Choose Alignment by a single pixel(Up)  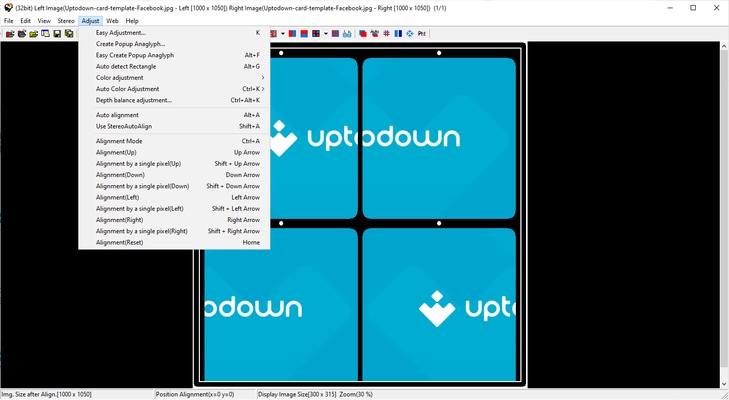pyautogui.click(x=174, y=164)
